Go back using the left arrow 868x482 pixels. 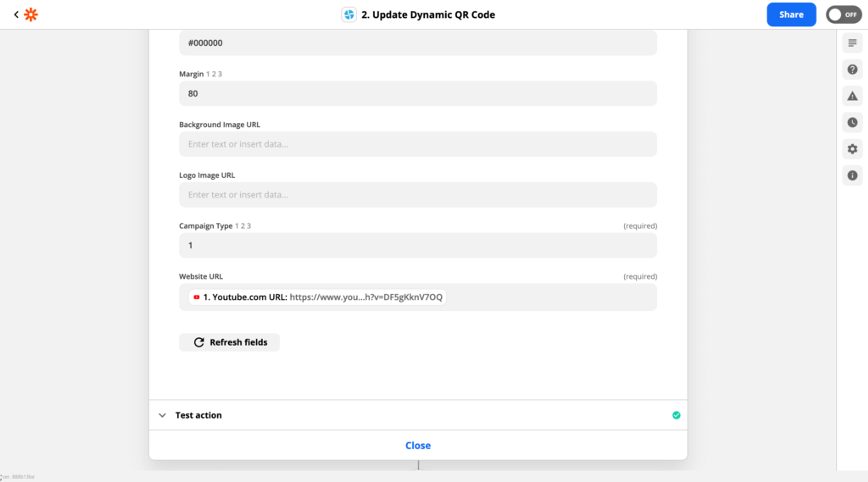click(x=16, y=14)
